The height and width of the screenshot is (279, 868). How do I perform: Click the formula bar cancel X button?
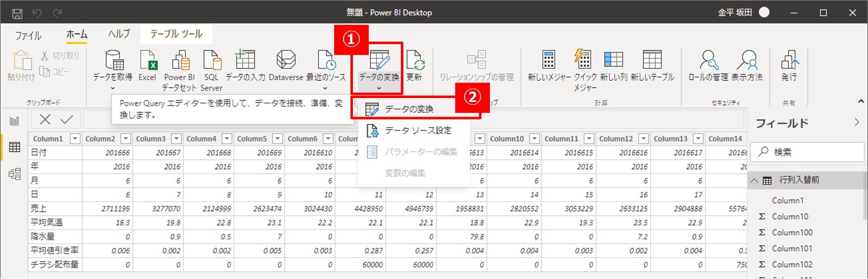click(45, 119)
